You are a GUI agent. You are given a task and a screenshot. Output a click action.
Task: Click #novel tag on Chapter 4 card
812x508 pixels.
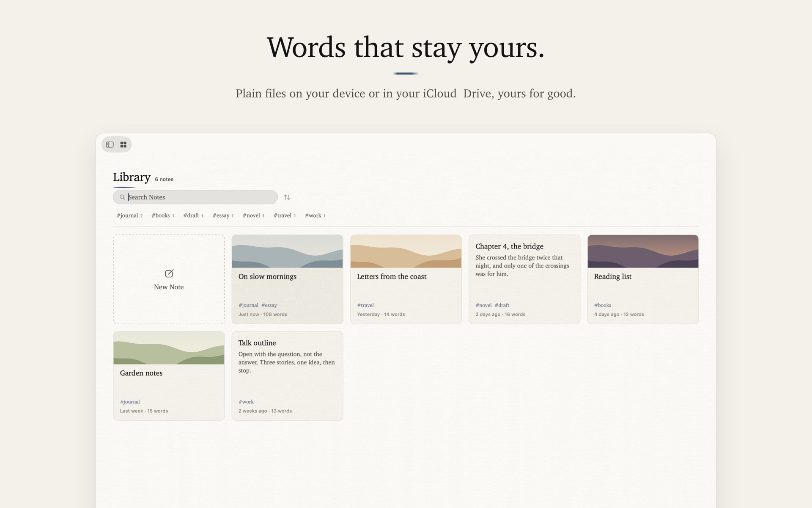tap(483, 305)
